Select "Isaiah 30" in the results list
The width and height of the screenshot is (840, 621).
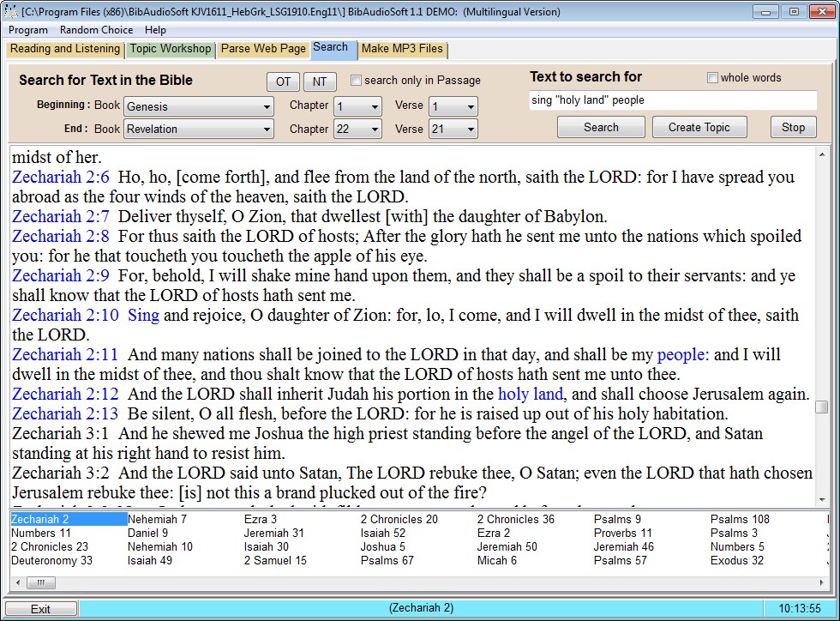pyautogui.click(x=267, y=547)
